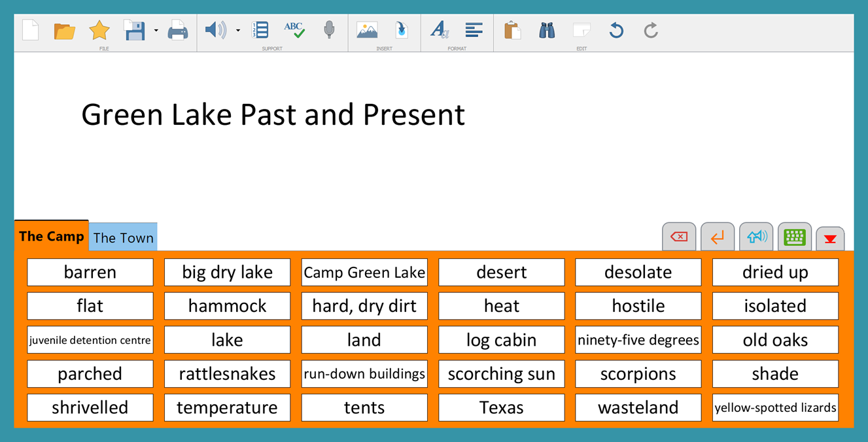Print the document using the printer icon
This screenshot has height=442, width=868.
click(178, 31)
